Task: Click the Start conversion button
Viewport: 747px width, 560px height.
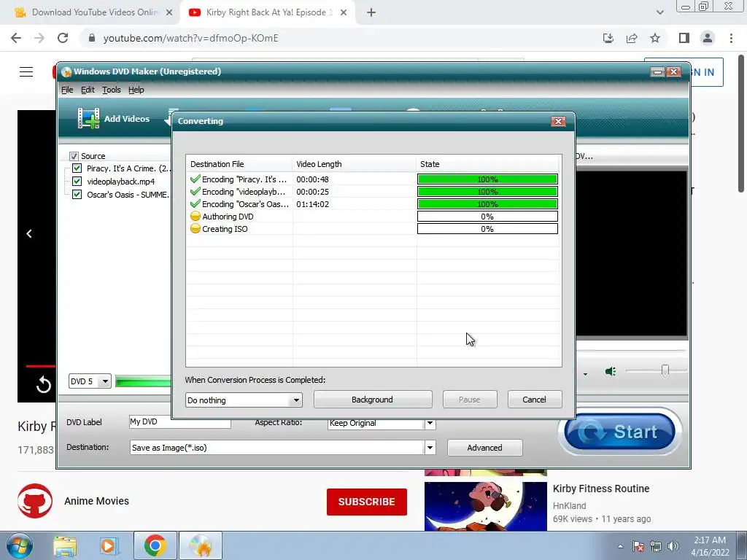Action: (x=619, y=432)
